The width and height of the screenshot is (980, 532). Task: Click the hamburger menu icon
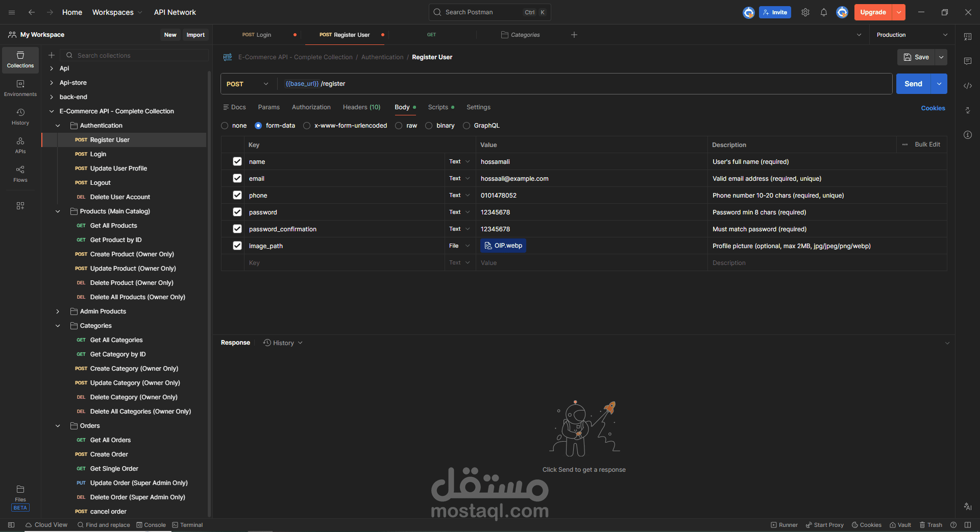click(12, 12)
